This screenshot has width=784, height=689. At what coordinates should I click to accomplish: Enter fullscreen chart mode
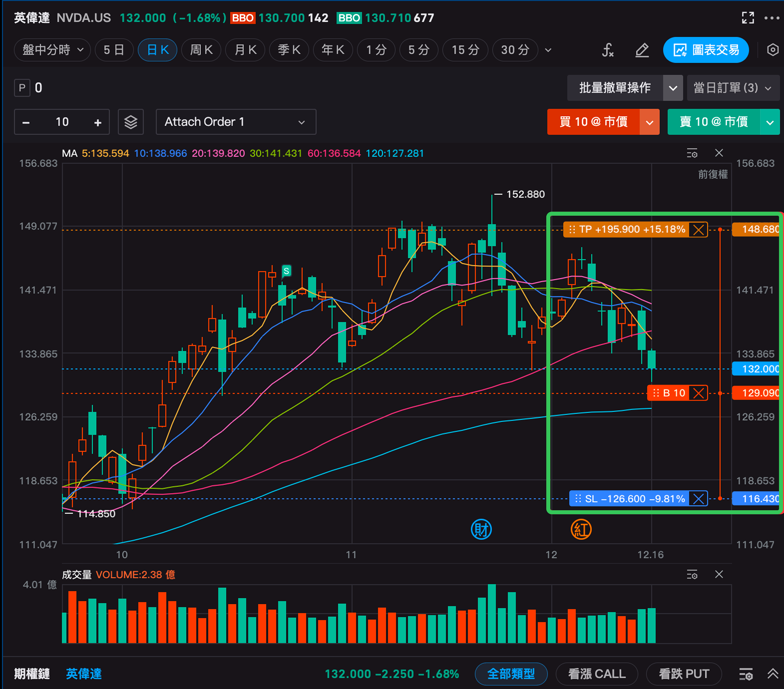[748, 18]
